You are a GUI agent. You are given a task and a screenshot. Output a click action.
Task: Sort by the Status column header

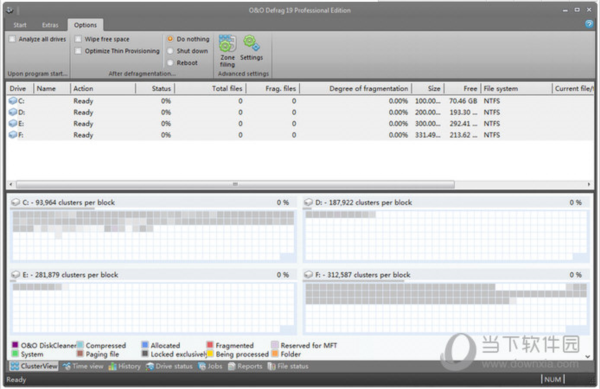click(155, 88)
